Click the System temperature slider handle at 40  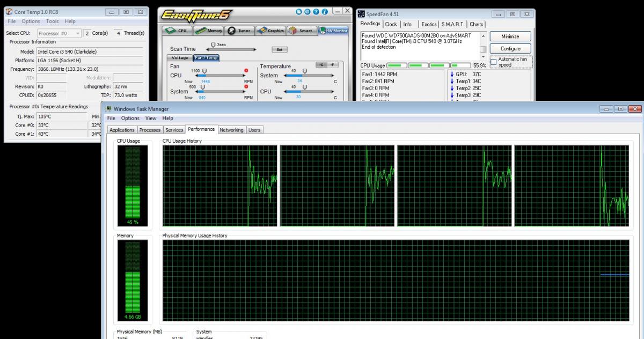pos(304,70)
